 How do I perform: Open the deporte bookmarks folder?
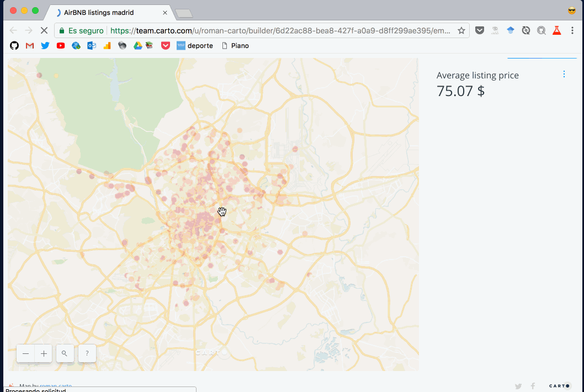(x=195, y=45)
